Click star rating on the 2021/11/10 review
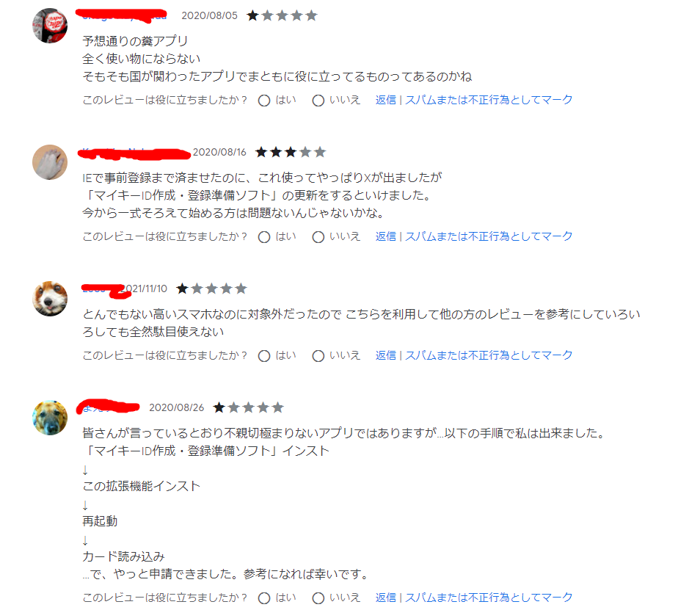This screenshot has width=700, height=610. pyautogui.click(x=211, y=288)
